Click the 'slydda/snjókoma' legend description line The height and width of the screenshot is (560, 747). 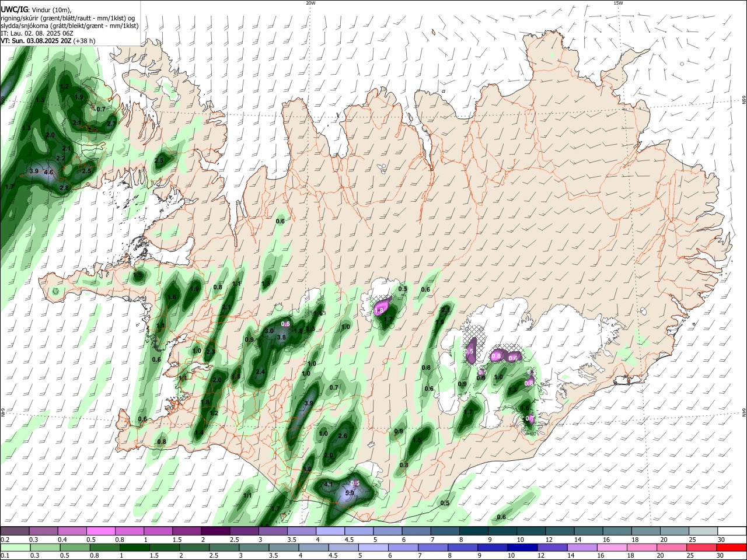69,26
